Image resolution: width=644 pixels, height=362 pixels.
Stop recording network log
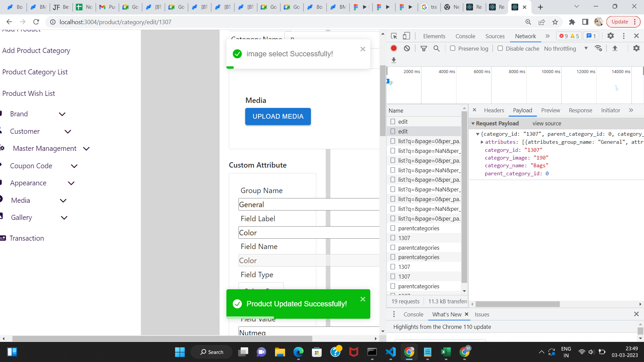click(x=394, y=48)
